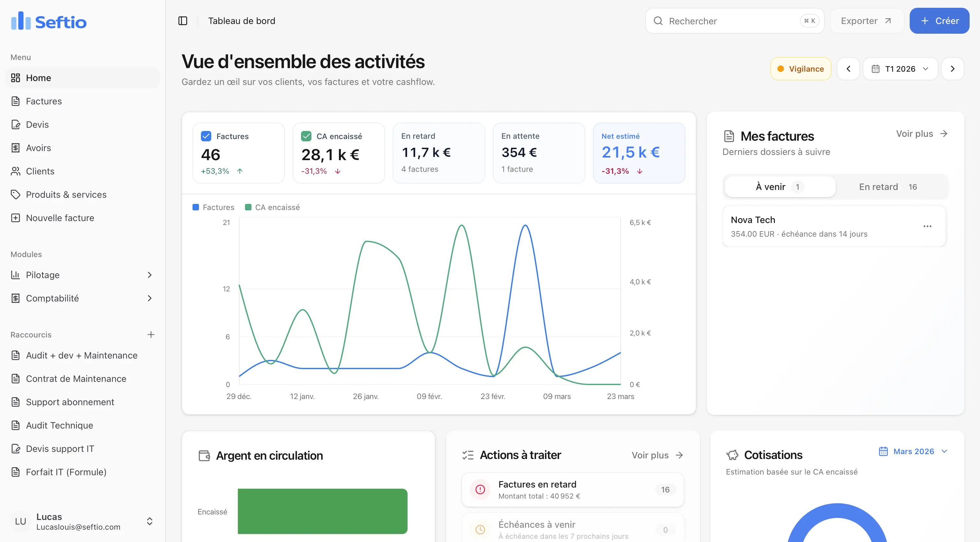The width and height of the screenshot is (980, 542).
Task: Uncheck the Factures KPI checkbox
Action: point(205,136)
